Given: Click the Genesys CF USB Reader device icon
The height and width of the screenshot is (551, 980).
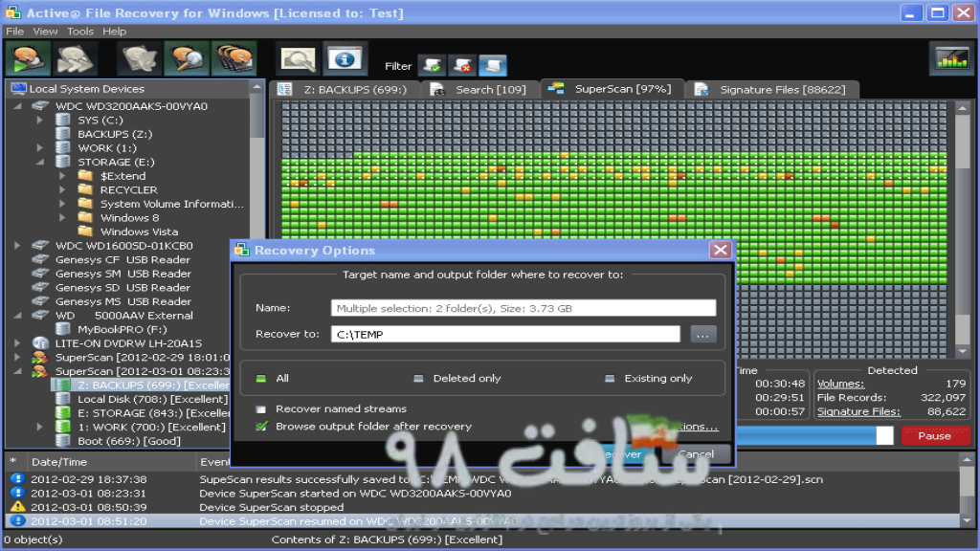Looking at the screenshot, I should coord(40,259).
